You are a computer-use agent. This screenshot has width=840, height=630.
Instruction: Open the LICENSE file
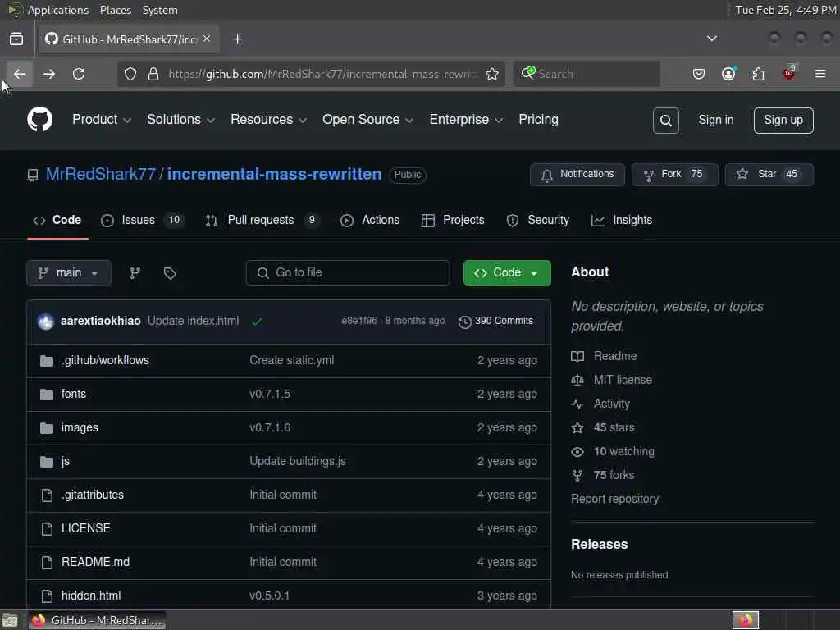[x=85, y=529]
